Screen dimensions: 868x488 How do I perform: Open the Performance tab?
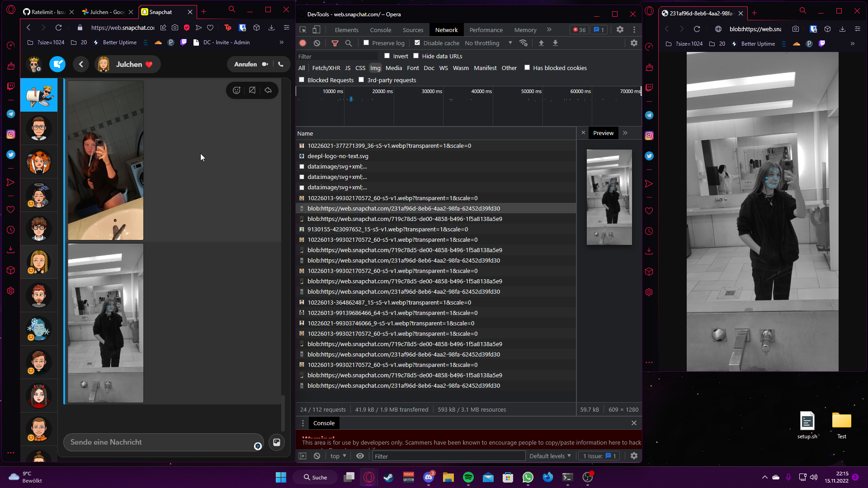486,30
